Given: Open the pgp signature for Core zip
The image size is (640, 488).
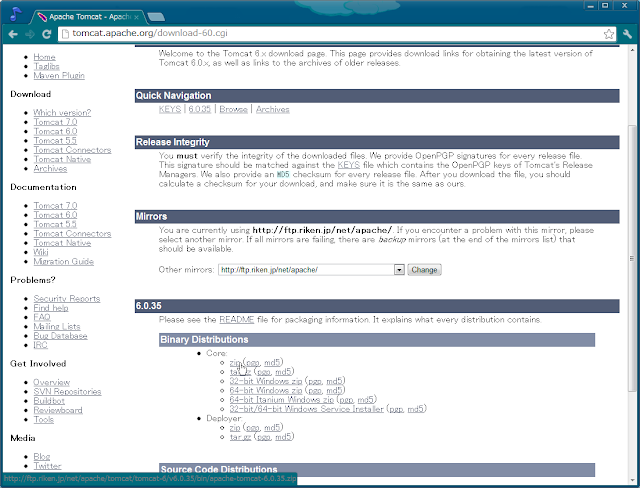Looking at the screenshot, I should click(253, 362).
